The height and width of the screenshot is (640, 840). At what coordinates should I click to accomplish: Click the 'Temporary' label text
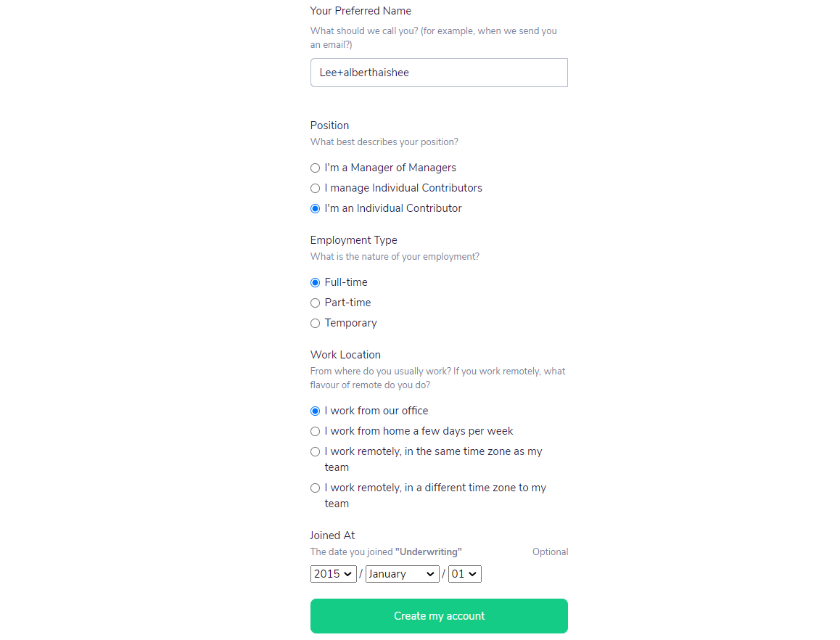point(350,323)
